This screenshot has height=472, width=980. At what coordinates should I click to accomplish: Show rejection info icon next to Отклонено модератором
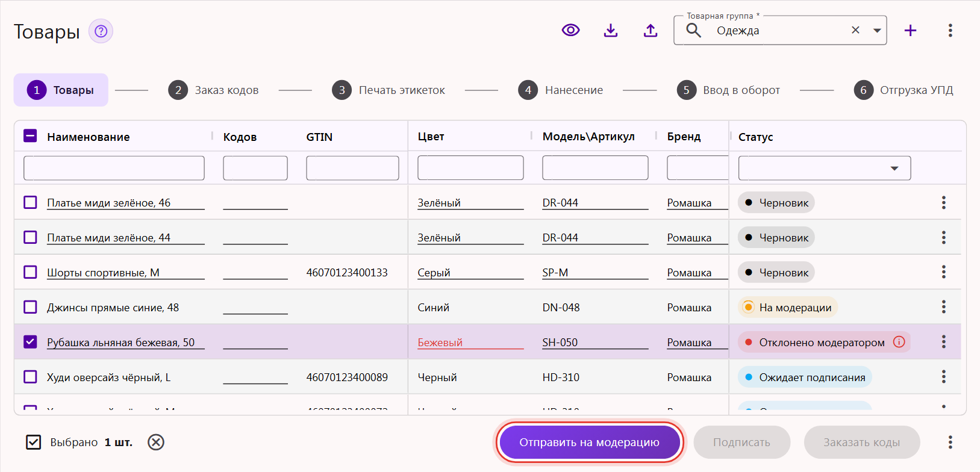(899, 342)
